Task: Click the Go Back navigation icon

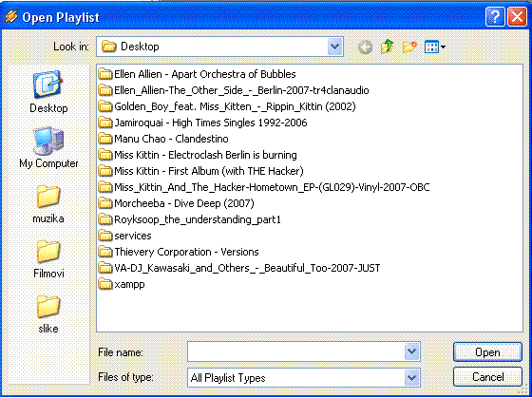Action: tap(365, 47)
